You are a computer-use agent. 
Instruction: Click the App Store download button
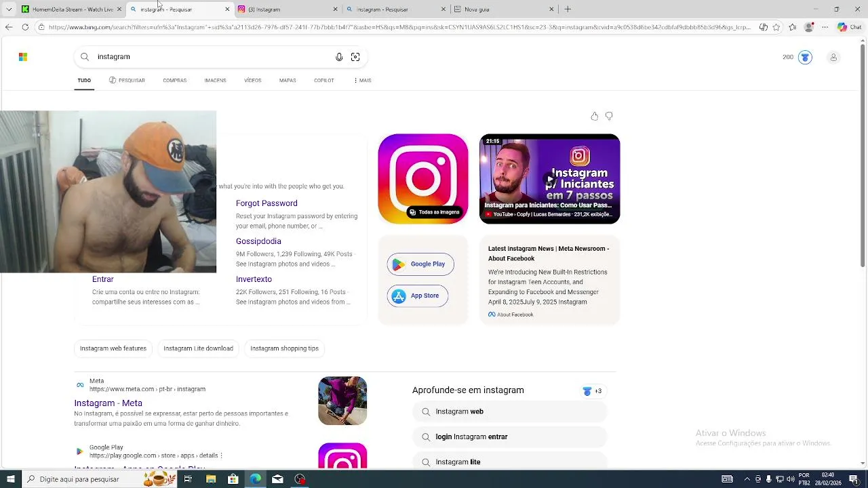[418, 296]
